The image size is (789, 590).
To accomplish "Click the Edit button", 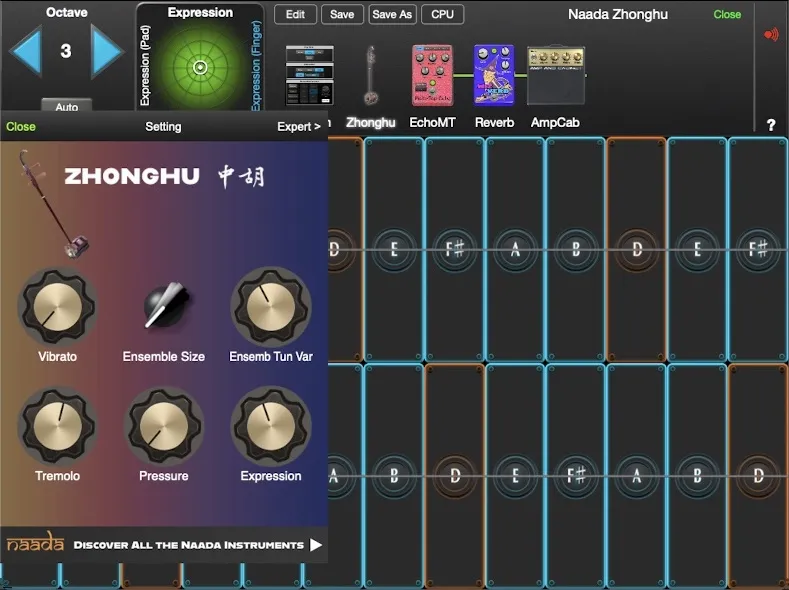I will click(295, 15).
